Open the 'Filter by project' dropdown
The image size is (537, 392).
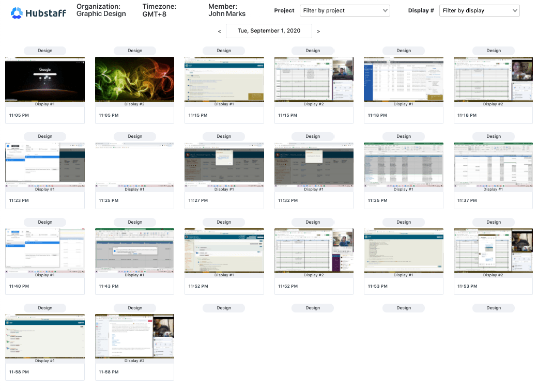coord(345,10)
